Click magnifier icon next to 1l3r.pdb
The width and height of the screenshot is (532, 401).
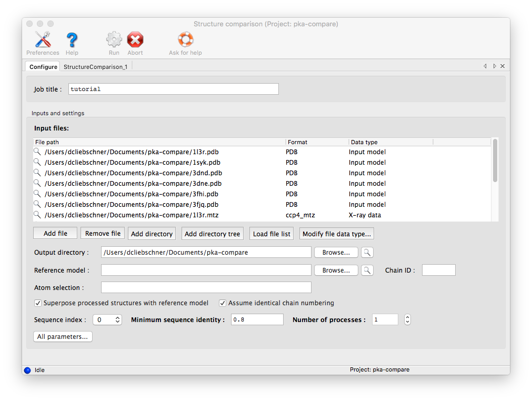point(37,152)
